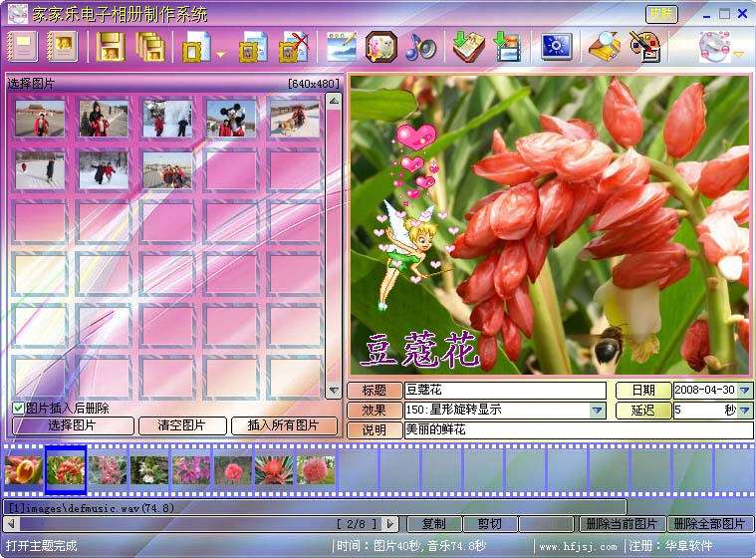Viewport: 756px width, 558px height.
Task: Click the 复制 copy button
Action: 433,524
